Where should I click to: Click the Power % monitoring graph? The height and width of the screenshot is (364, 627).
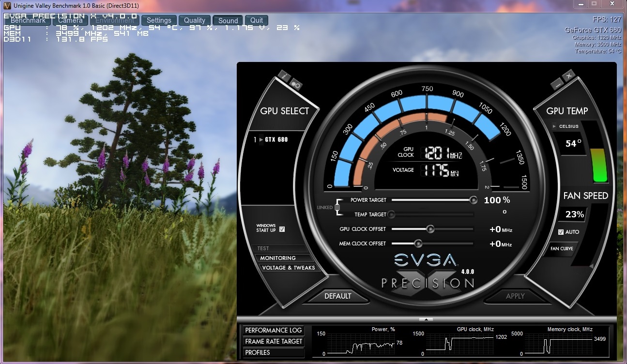pyautogui.click(x=361, y=345)
